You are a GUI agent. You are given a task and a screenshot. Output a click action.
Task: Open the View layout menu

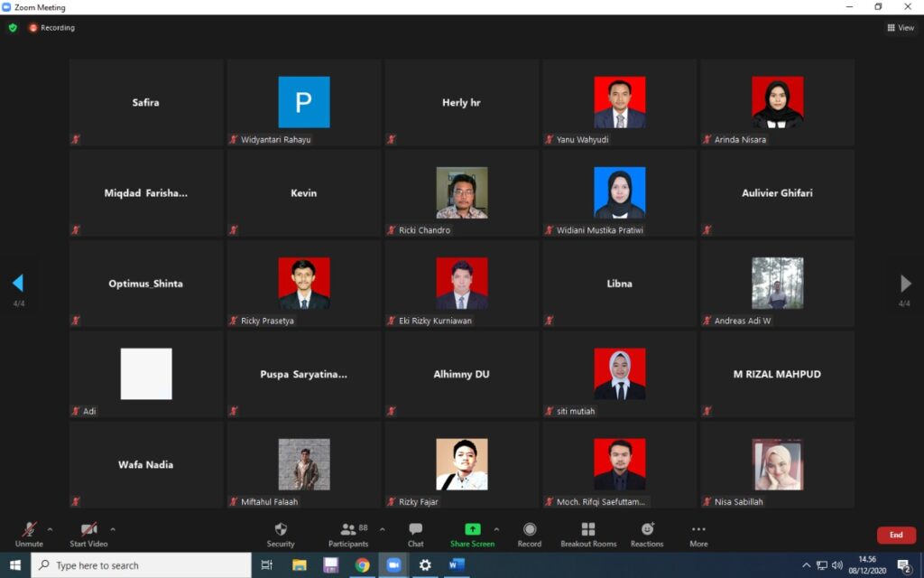(901, 28)
